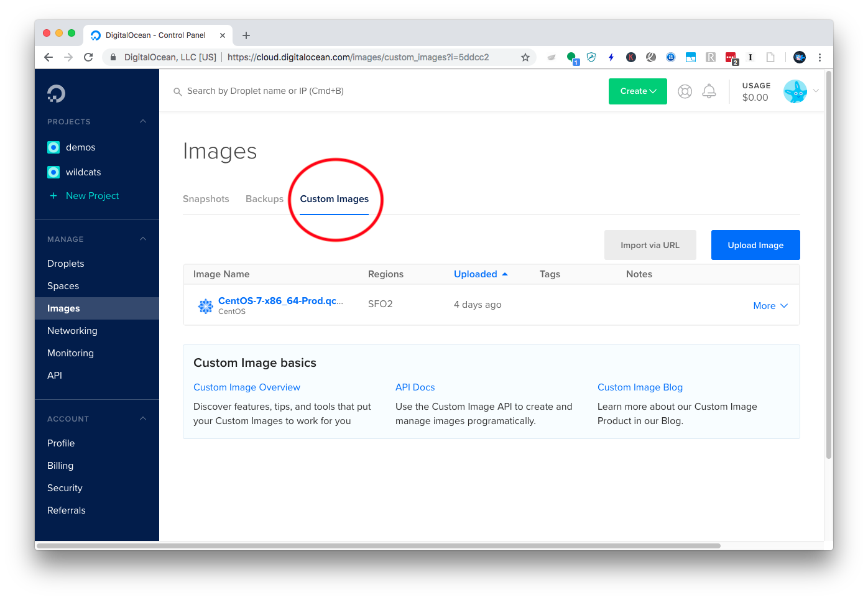Expand the account menu chevron
Screen dimensions: 868x600
(816, 91)
